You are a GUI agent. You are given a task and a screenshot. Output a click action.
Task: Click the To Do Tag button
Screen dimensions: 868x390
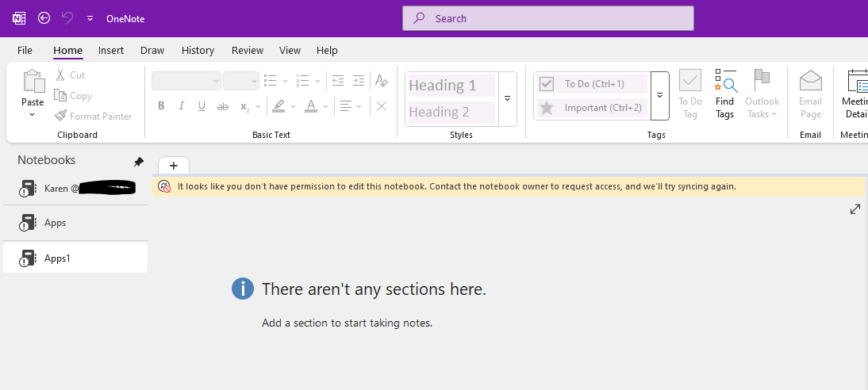tap(690, 94)
